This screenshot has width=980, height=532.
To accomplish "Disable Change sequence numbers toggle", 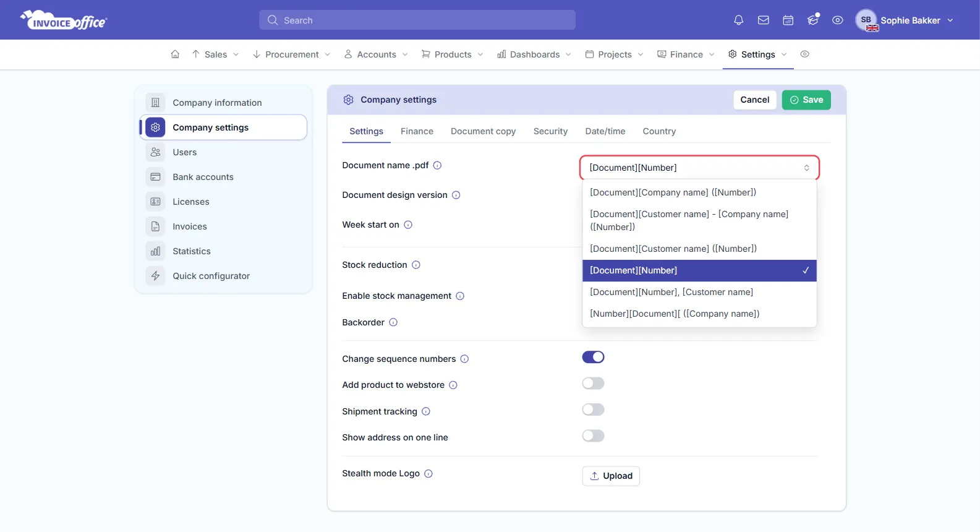I will point(593,357).
